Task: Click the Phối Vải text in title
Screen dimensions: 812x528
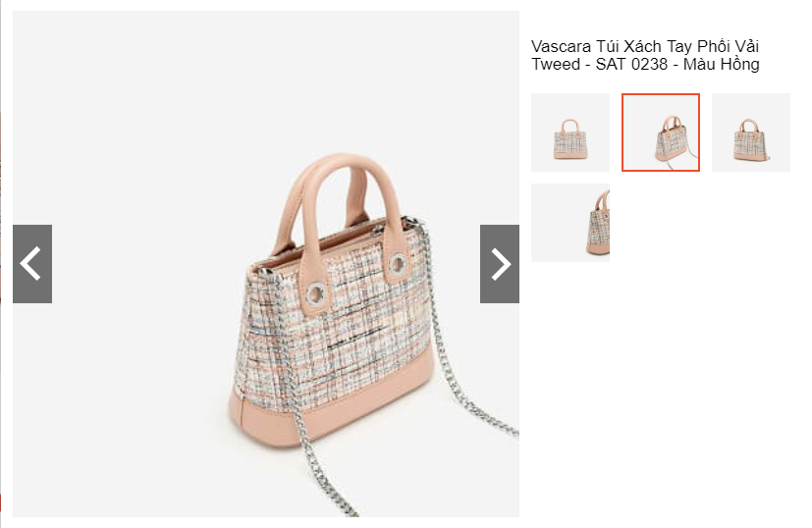Action: [729, 46]
